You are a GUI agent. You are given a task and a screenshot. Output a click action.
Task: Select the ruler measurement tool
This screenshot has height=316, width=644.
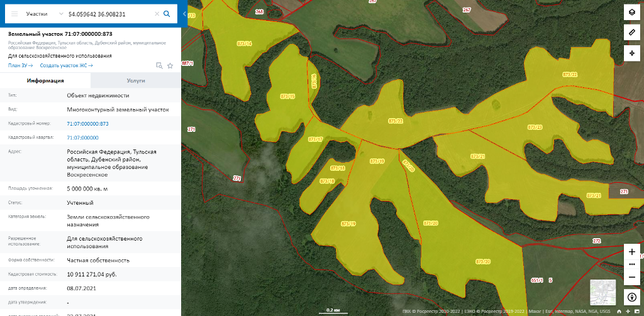(632, 32)
